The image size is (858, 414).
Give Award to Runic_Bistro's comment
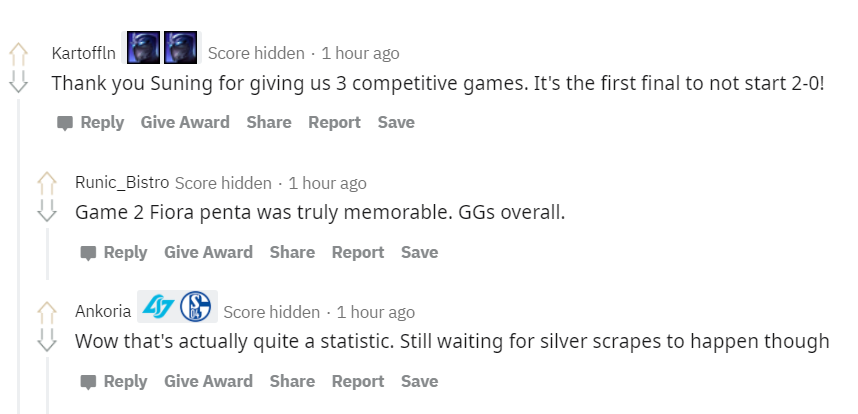click(208, 252)
